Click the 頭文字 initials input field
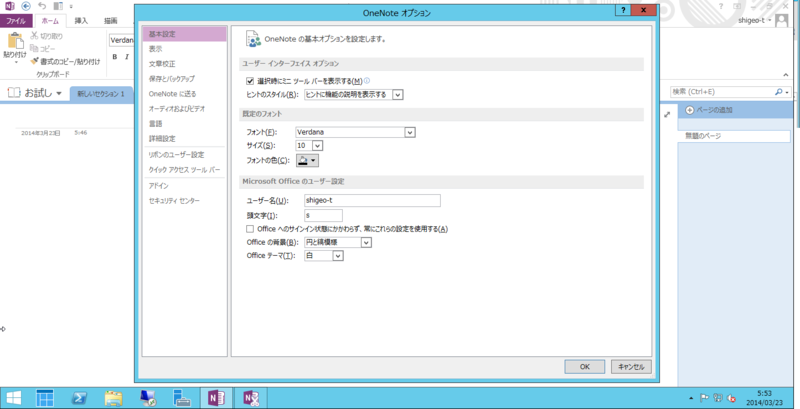This screenshot has height=409, width=800. [323, 215]
